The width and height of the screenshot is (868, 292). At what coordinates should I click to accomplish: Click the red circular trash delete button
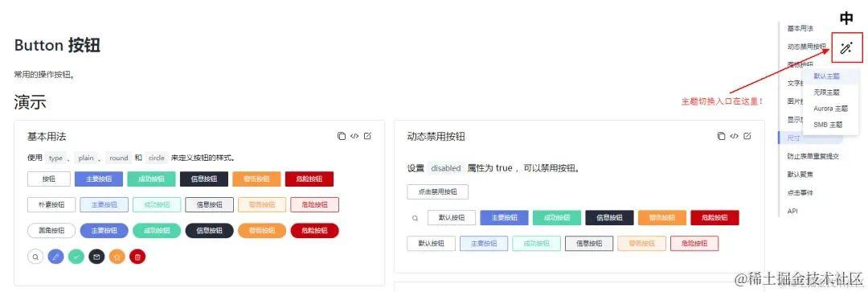pos(138,257)
